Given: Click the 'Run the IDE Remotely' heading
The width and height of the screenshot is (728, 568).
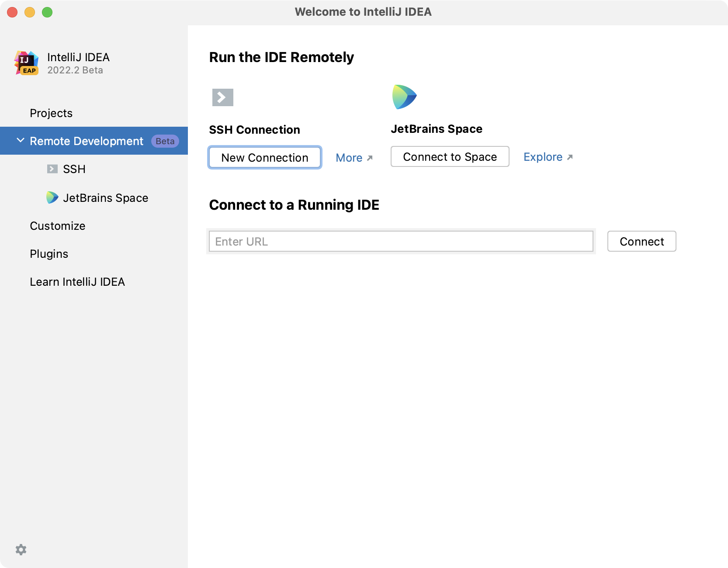Looking at the screenshot, I should (x=281, y=57).
